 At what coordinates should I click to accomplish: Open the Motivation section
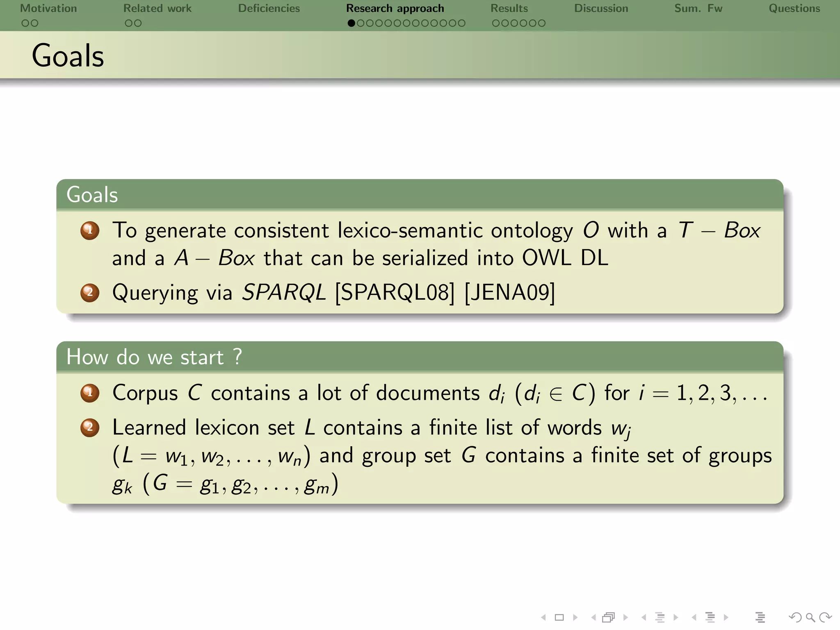click(48, 8)
